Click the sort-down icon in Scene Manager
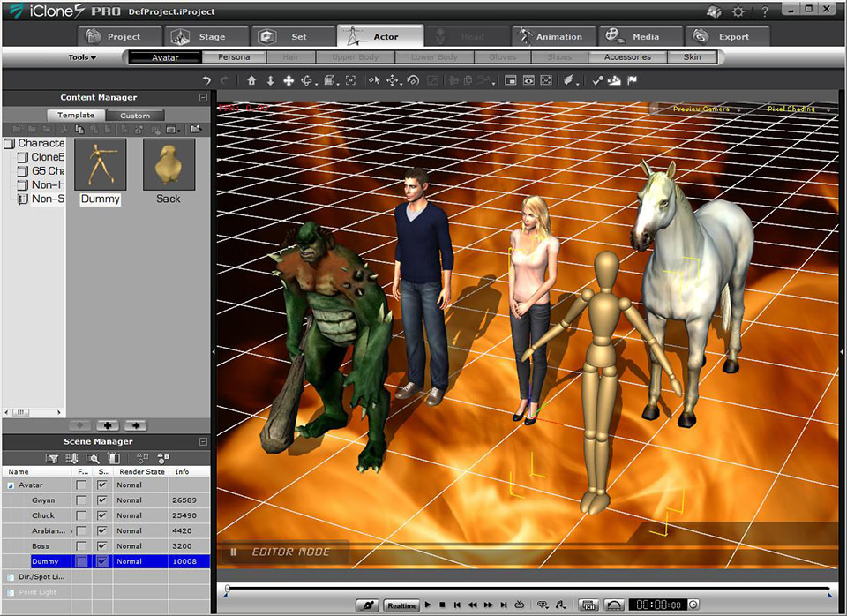 click(x=71, y=458)
